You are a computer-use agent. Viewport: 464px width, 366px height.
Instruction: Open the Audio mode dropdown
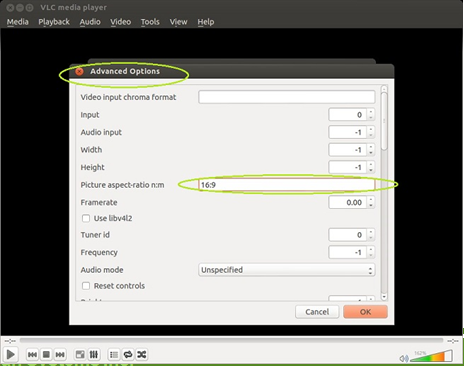[x=287, y=270]
